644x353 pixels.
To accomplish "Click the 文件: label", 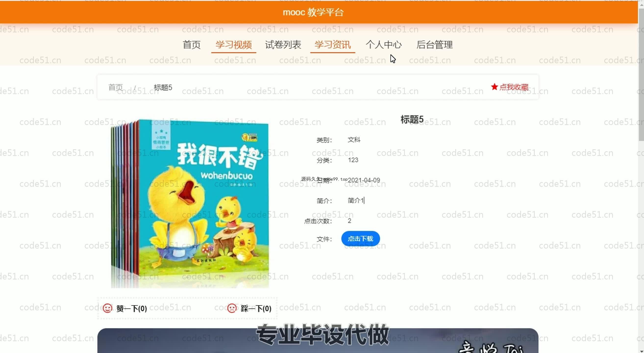I will pos(324,239).
